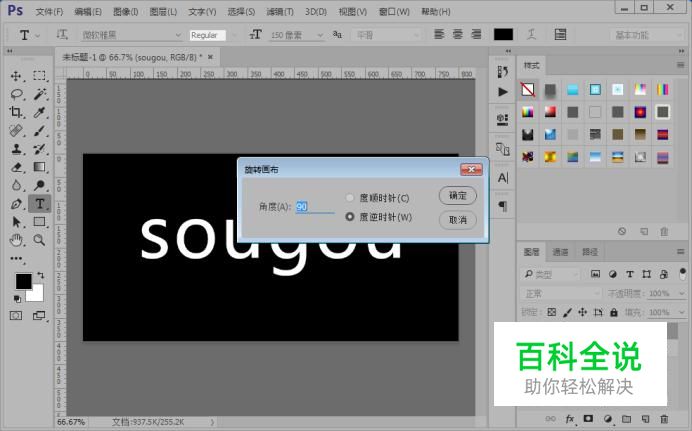
Task: Select the Dodge tool
Action: tap(39, 185)
